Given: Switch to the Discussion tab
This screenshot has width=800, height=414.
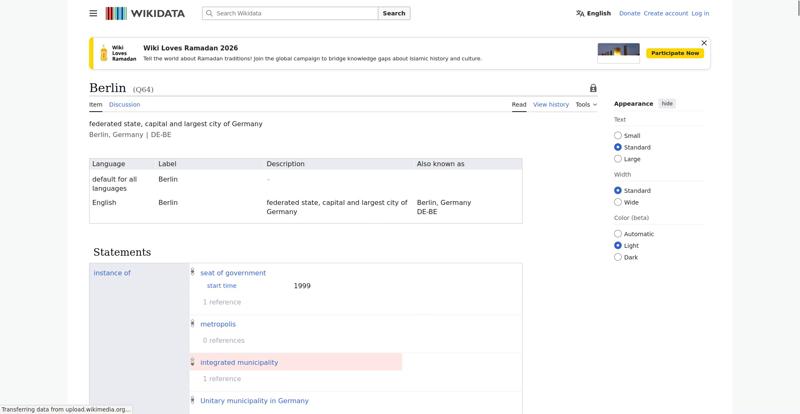Looking at the screenshot, I should (124, 104).
